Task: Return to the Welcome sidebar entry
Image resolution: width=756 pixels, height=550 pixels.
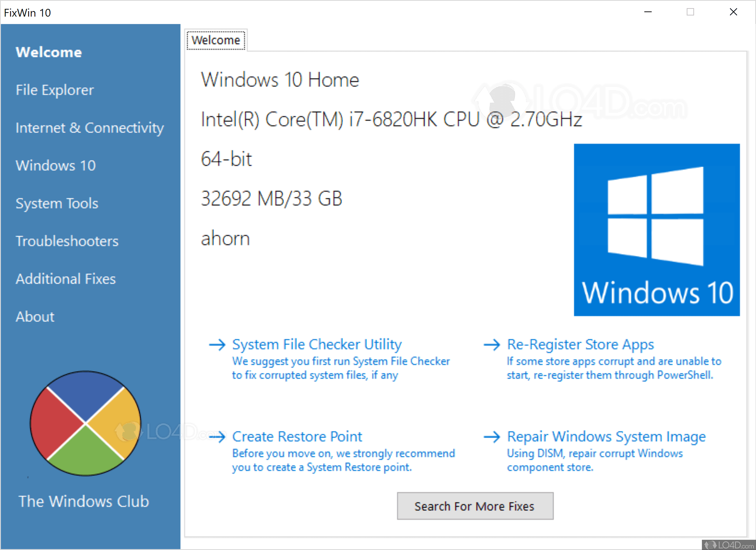Action: tap(49, 52)
